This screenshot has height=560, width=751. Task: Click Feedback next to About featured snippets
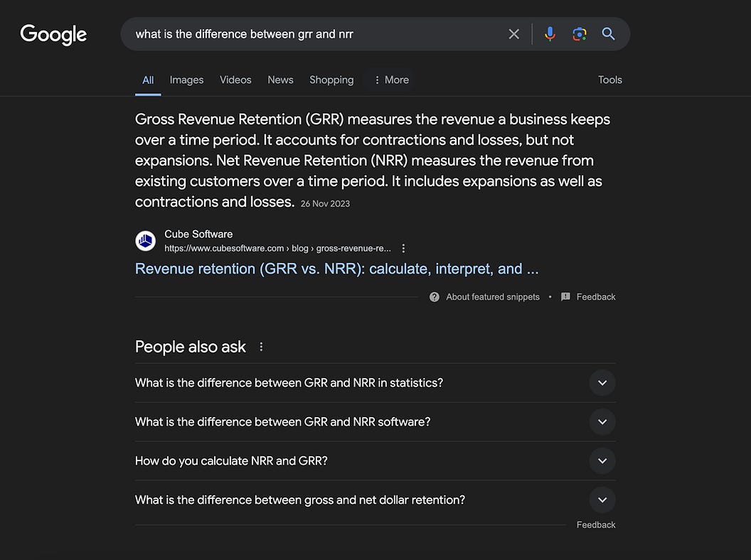596,297
